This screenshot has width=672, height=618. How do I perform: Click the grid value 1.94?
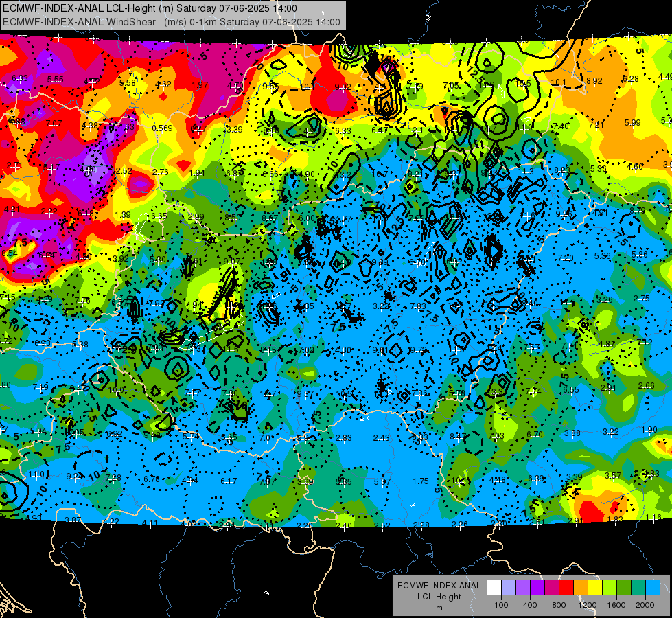197,173
